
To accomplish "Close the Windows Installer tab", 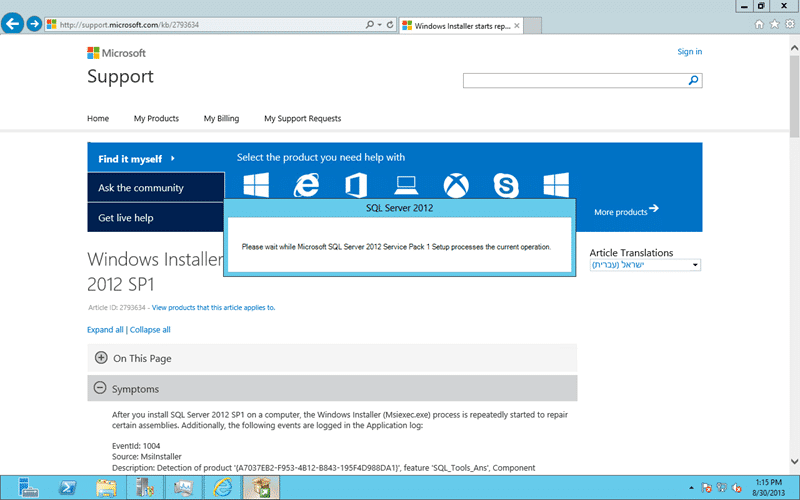I will (x=516, y=26).
